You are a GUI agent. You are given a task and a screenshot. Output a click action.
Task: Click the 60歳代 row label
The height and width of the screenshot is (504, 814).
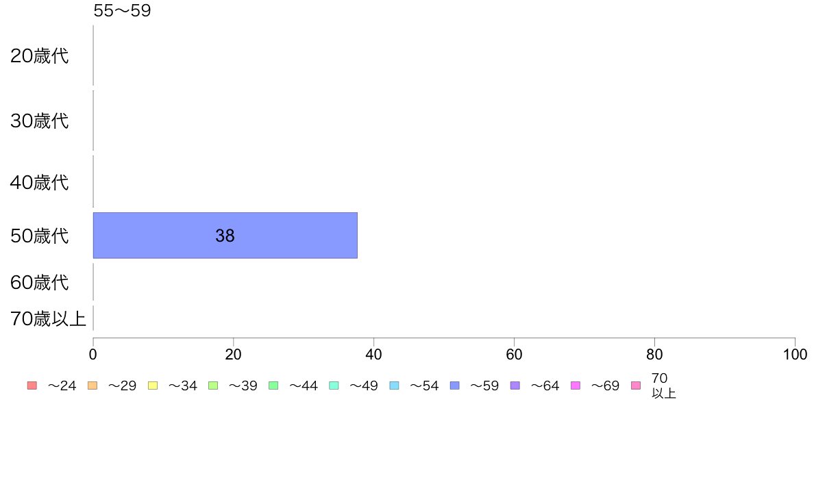[x=40, y=282]
